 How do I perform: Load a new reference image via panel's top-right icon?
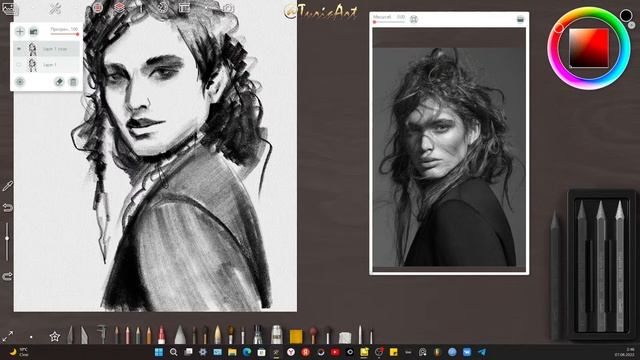coord(520,19)
